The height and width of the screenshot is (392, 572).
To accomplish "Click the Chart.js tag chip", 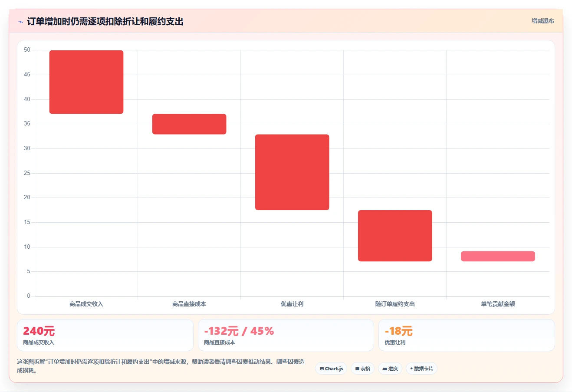I will tap(331, 369).
